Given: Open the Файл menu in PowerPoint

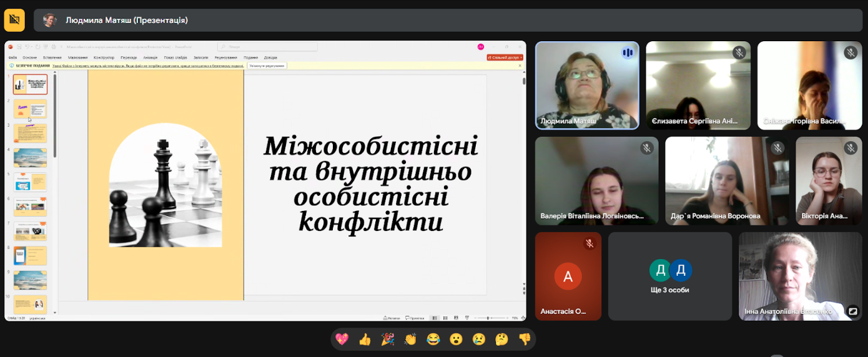Looking at the screenshot, I should click(x=12, y=57).
